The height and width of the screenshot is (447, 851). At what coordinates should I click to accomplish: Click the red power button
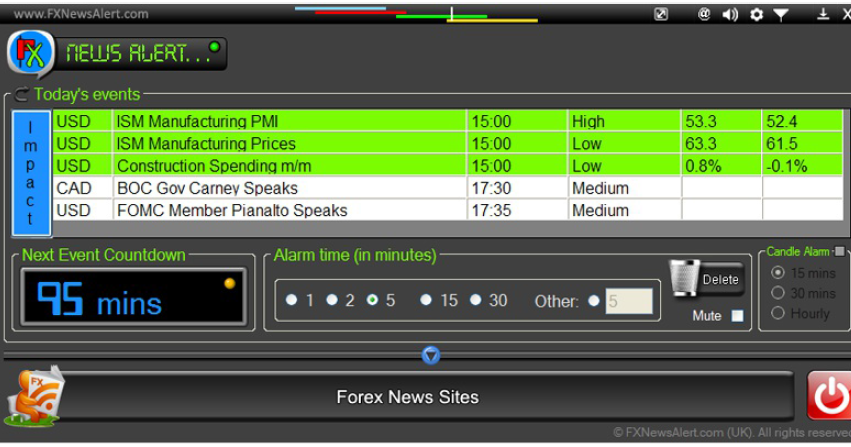point(830,396)
